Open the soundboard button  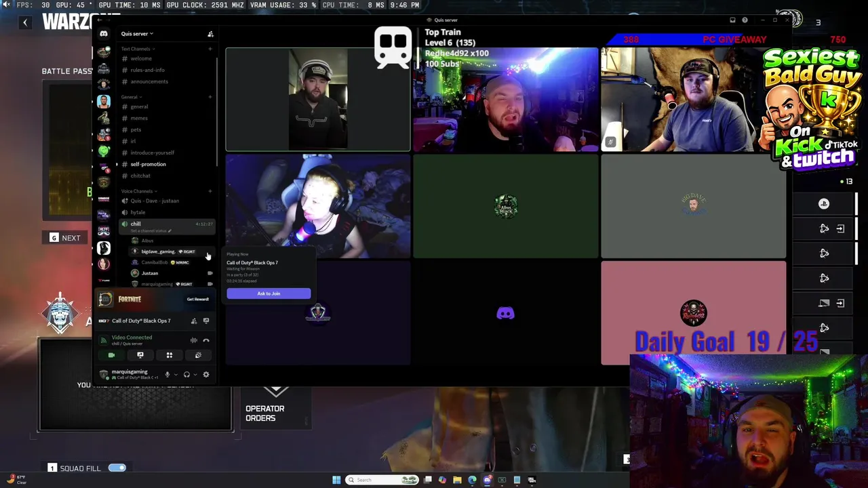tap(198, 355)
